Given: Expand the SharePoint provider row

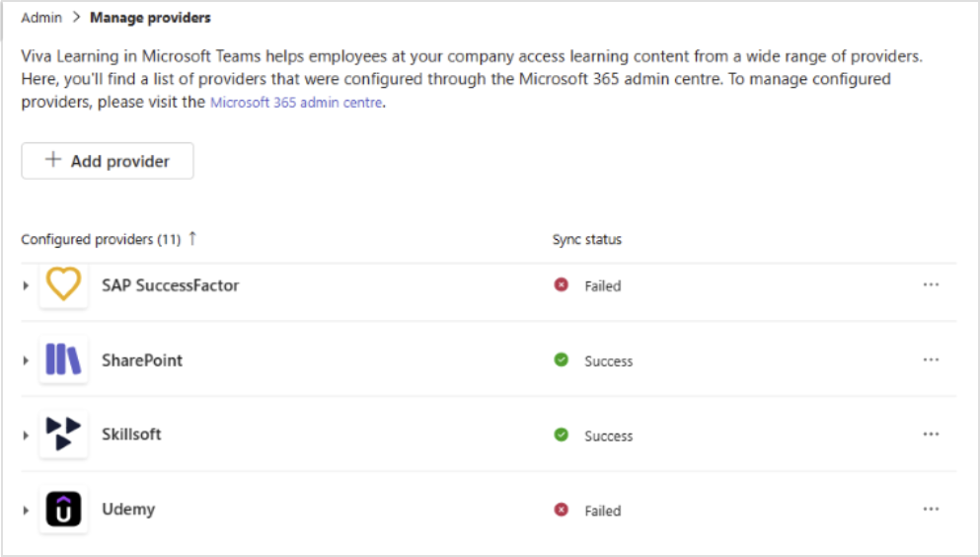Looking at the screenshot, I should [26, 360].
